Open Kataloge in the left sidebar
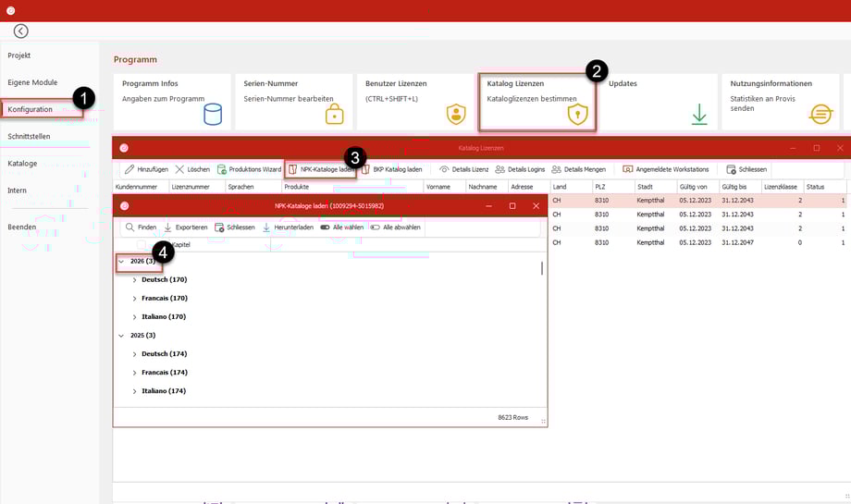This screenshot has width=851, height=504. tap(22, 163)
